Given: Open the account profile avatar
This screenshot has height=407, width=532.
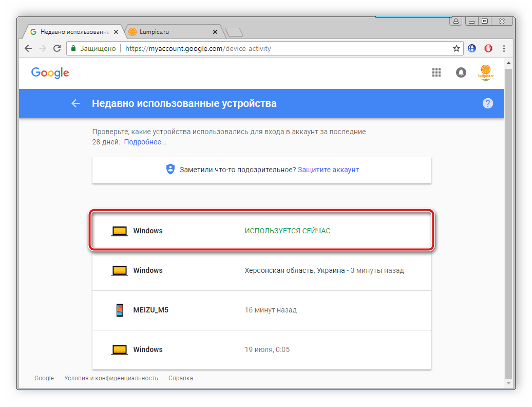Looking at the screenshot, I should click(x=485, y=72).
